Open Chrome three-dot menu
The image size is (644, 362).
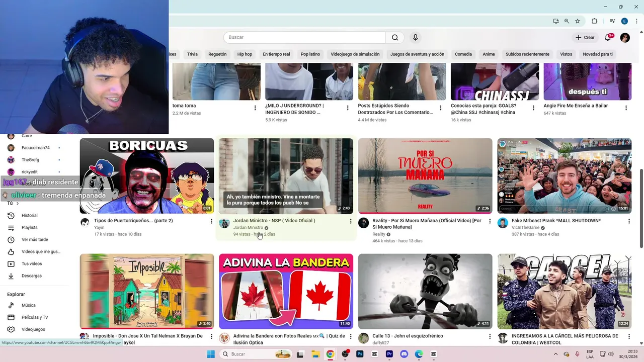(x=635, y=21)
